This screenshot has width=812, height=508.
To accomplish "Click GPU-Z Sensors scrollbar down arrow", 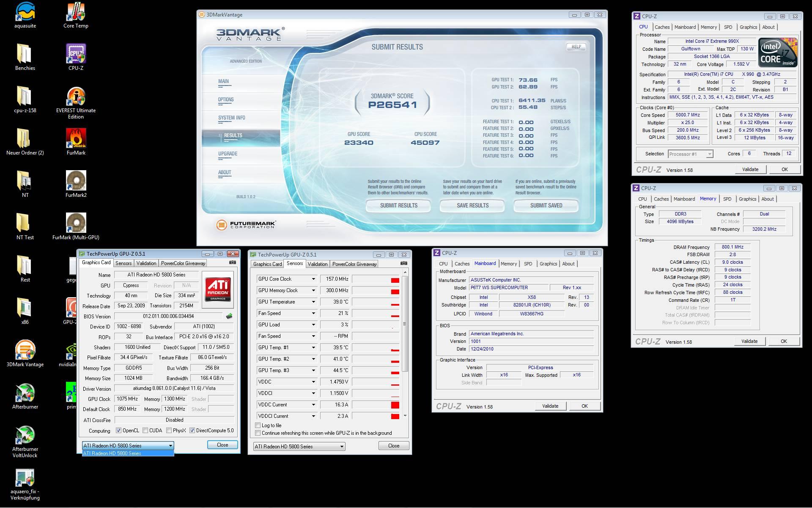I will click(405, 416).
